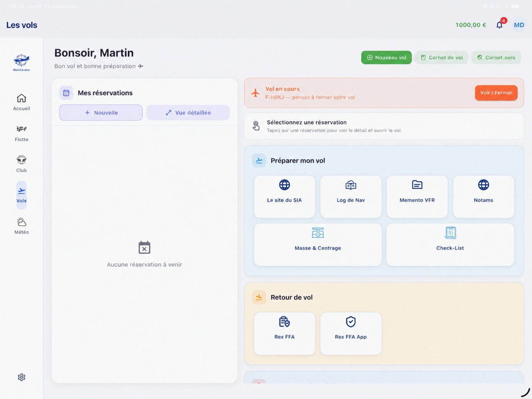Go to the Club section

(21, 164)
